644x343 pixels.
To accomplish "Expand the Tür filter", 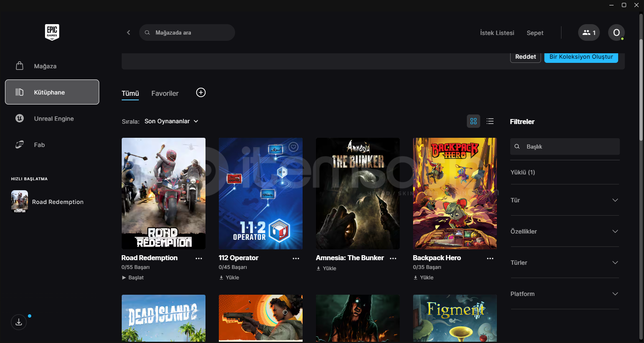I will [565, 200].
